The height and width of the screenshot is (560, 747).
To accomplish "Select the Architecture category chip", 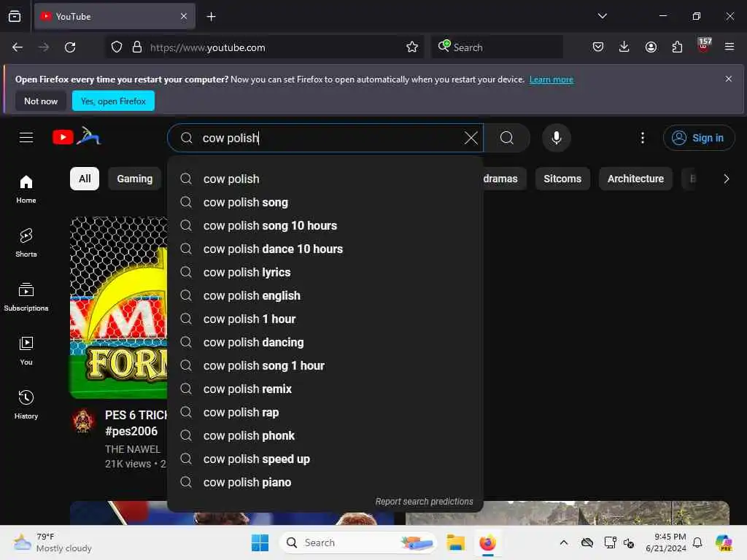I will pyautogui.click(x=635, y=179).
